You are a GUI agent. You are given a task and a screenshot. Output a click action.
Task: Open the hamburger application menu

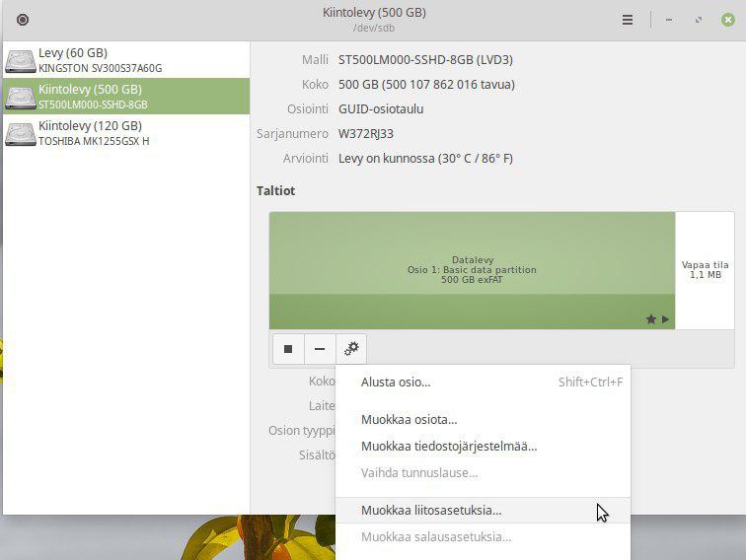click(627, 20)
